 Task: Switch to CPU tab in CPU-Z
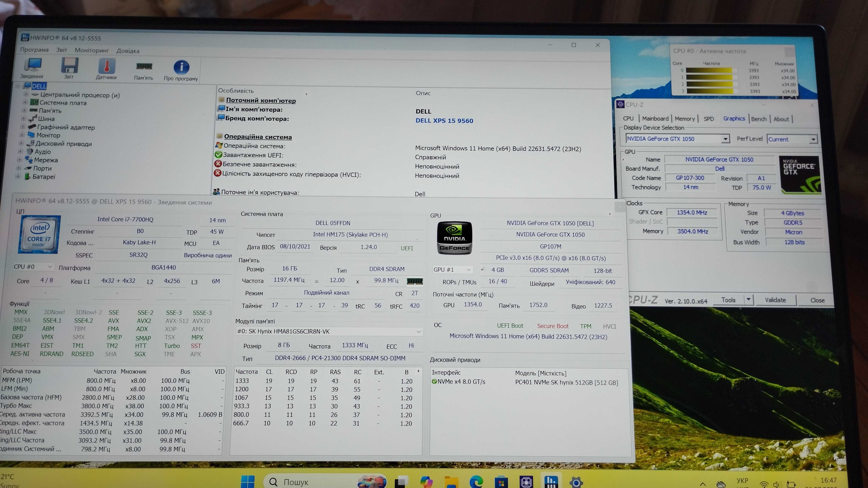click(628, 118)
